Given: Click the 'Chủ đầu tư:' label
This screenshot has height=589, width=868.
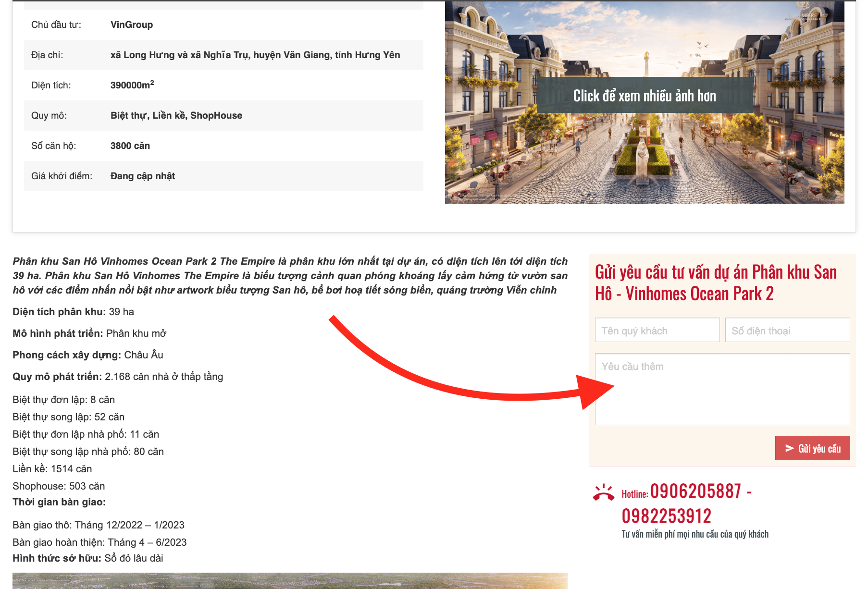Looking at the screenshot, I should pyautogui.click(x=56, y=25).
